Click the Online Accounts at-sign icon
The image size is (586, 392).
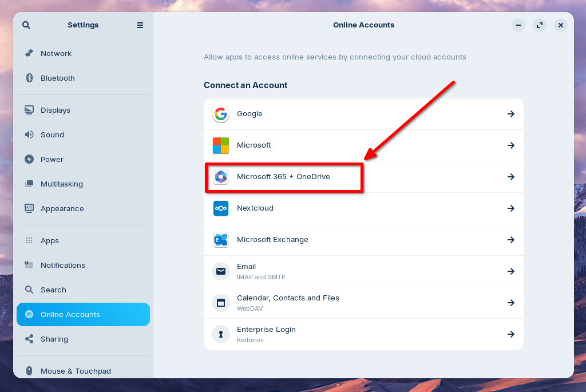coord(29,314)
